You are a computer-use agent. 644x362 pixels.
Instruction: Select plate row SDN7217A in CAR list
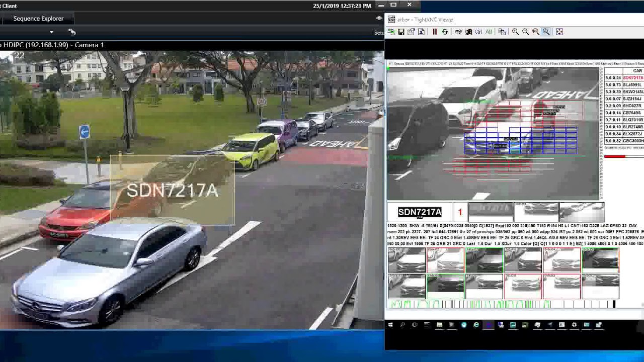click(x=624, y=78)
